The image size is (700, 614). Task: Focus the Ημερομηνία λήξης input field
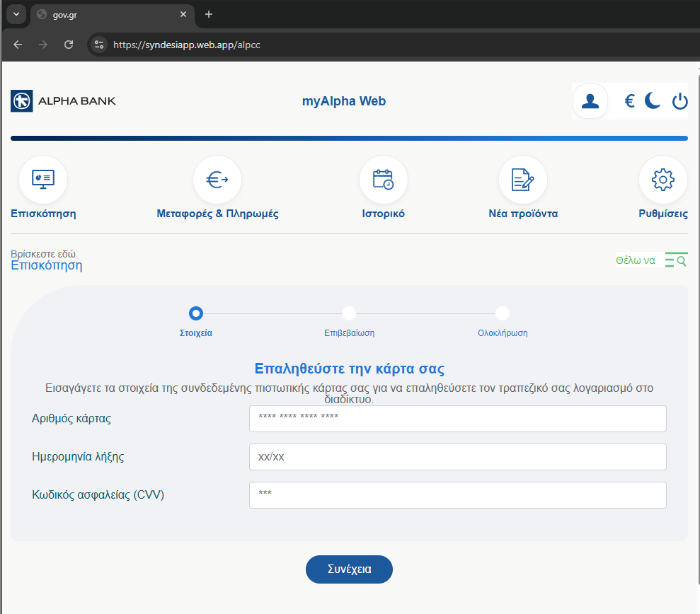(x=458, y=457)
